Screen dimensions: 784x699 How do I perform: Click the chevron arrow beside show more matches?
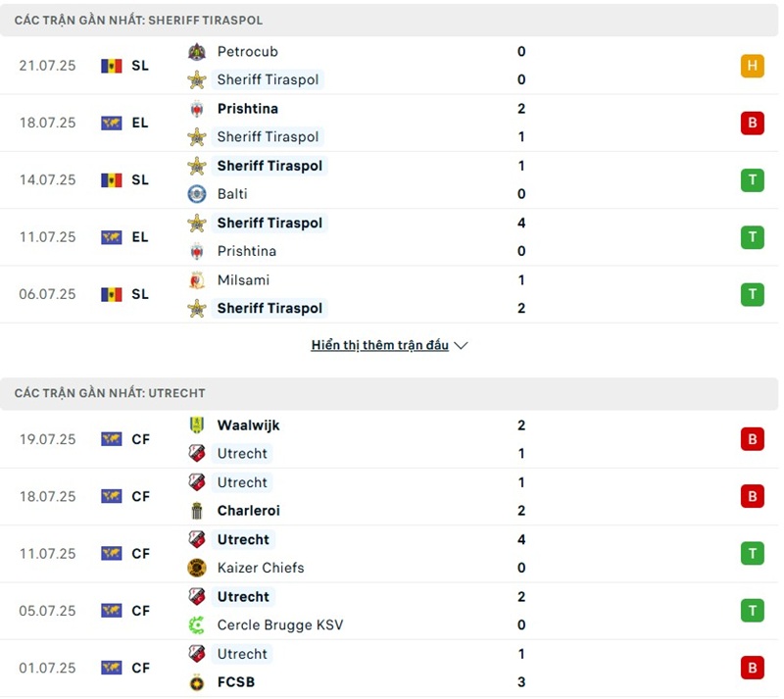[x=462, y=345]
